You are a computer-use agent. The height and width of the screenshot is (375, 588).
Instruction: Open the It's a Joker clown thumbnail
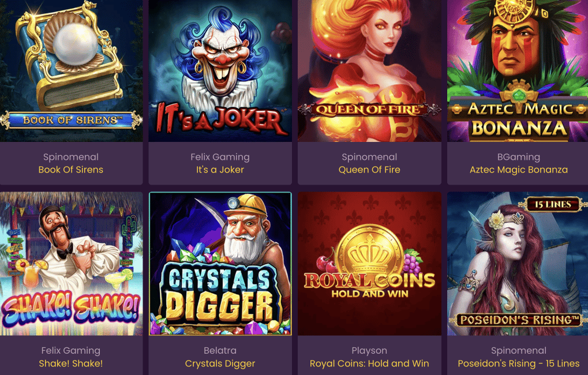220,71
